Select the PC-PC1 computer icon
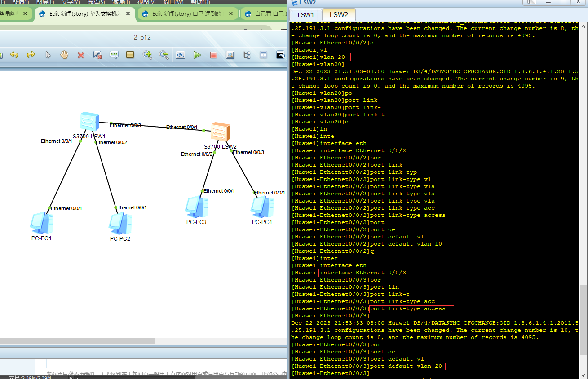The height and width of the screenshot is (379, 588). 41,223
